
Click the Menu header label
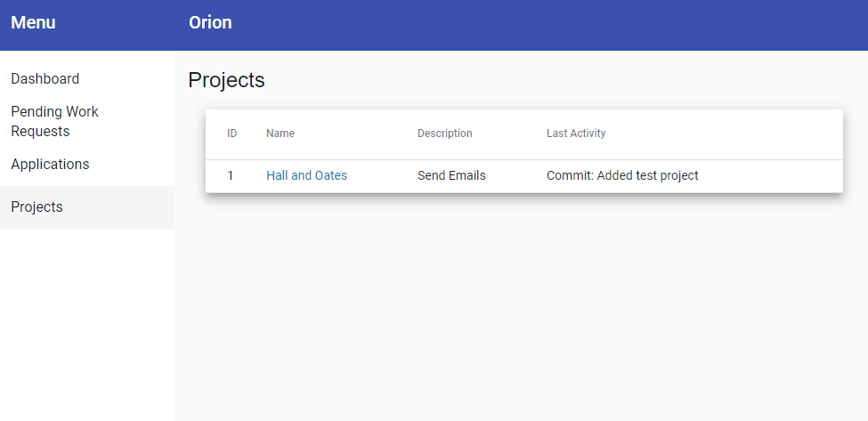pos(33,22)
